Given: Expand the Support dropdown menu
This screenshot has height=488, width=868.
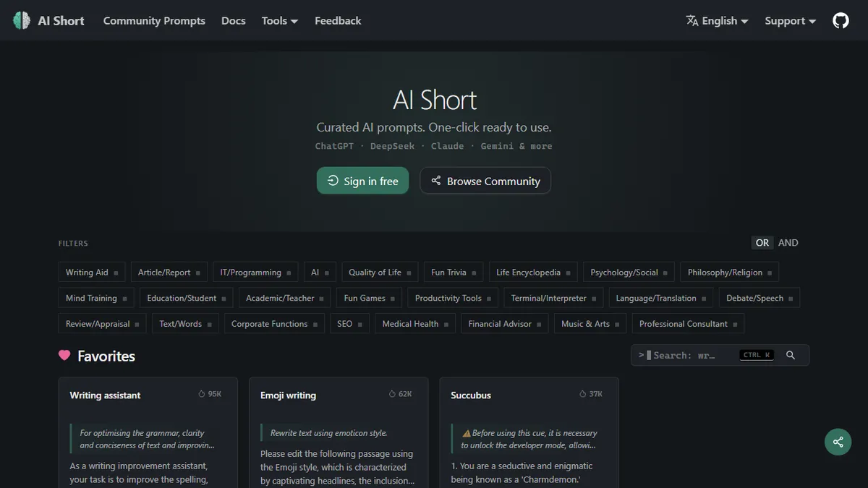Looking at the screenshot, I should coord(791,21).
